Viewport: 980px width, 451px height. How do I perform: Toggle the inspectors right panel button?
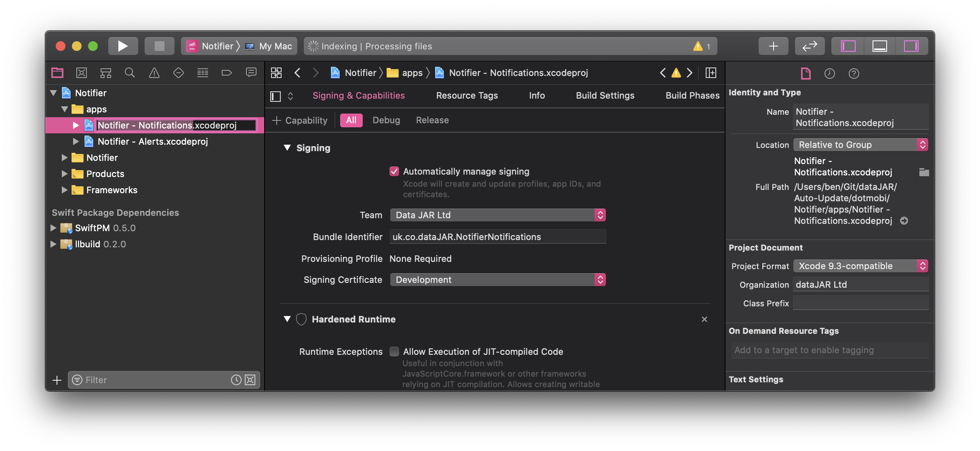[x=911, y=46]
